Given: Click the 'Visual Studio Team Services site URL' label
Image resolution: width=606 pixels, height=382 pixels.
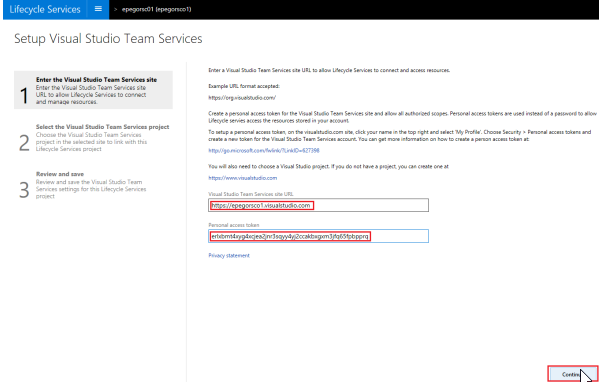Looking at the screenshot, I should [x=251, y=194].
